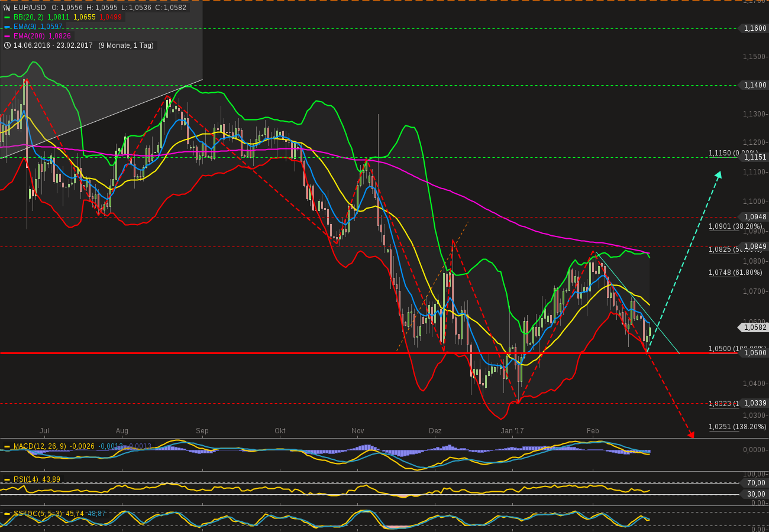Click the Sep label on the time axis
Viewport: 769px width, 532px height.
click(202, 431)
